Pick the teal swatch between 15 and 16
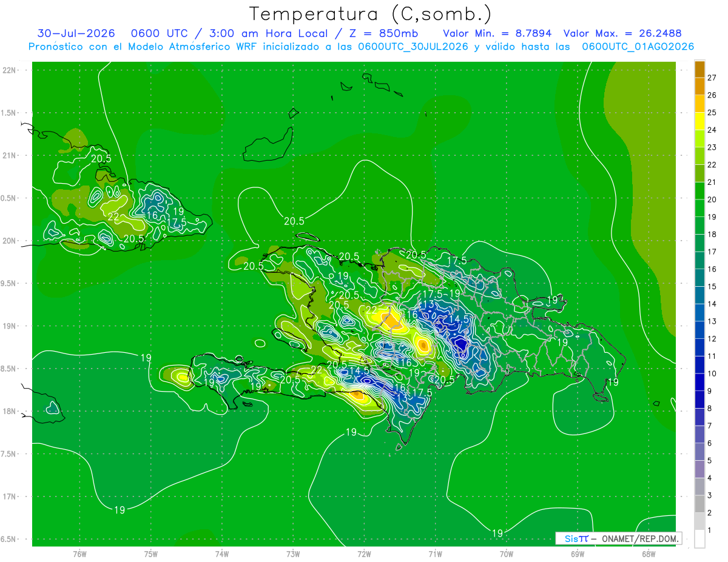This screenshot has width=728, height=562. coord(700,278)
